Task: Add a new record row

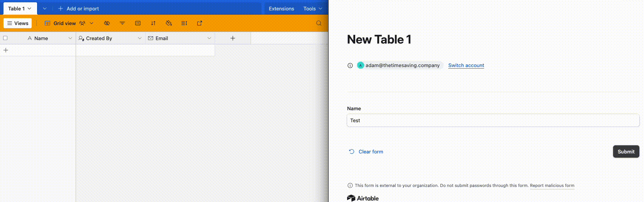Action: (6, 50)
